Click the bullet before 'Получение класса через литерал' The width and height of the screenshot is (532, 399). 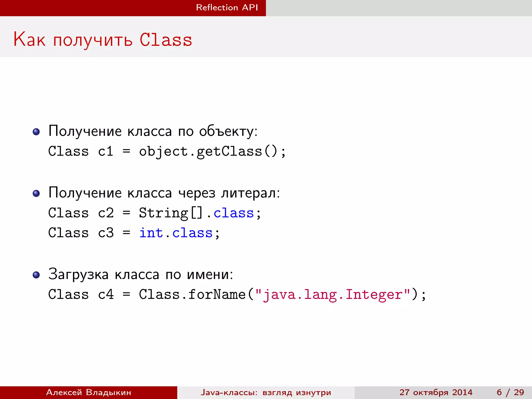36,194
